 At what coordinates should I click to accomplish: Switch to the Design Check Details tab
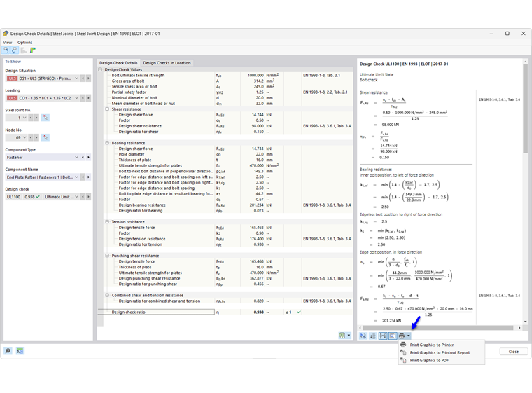(x=118, y=63)
